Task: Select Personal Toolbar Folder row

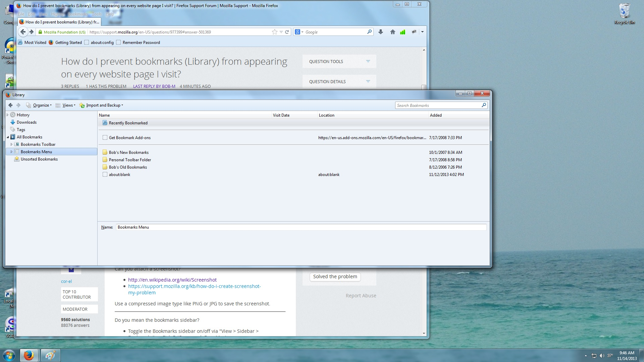Action: point(293,160)
